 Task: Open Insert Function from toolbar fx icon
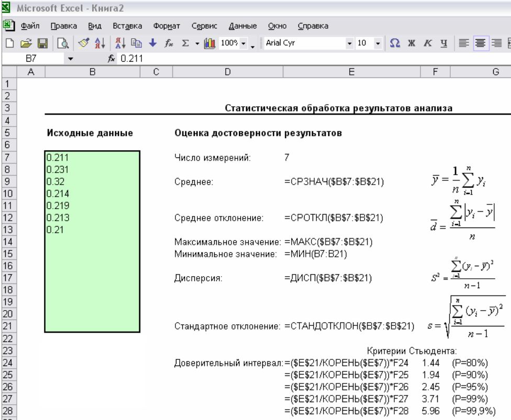pos(169,43)
